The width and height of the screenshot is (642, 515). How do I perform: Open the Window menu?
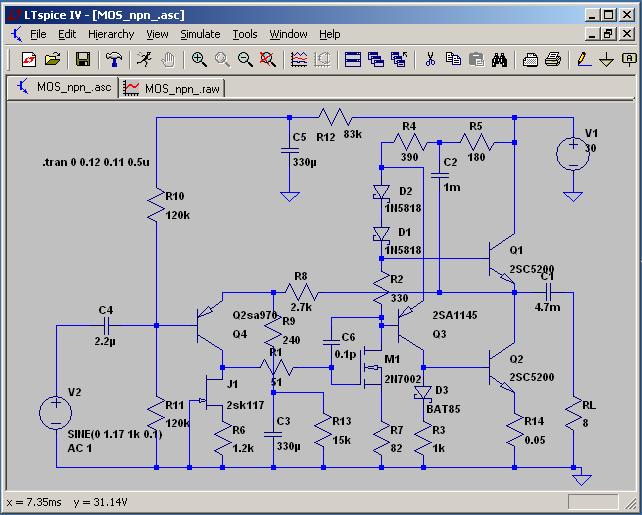coord(288,34)
